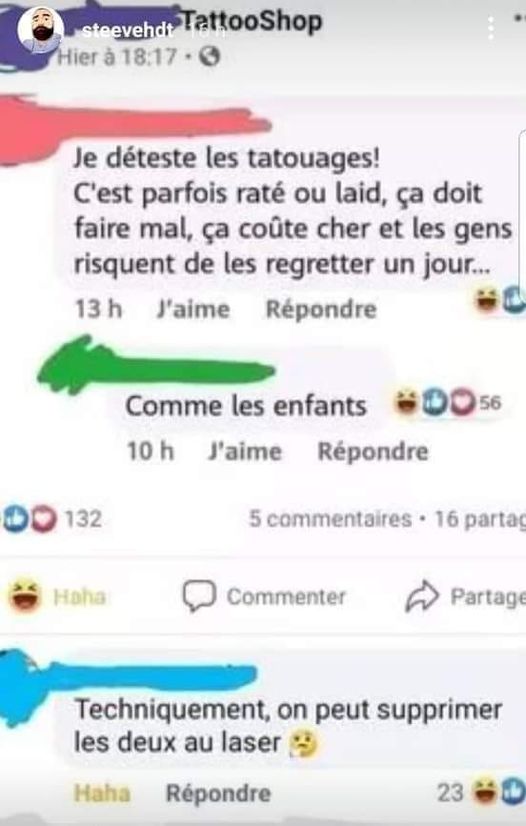Click the globe public-visibility icon
This screenshot has height=826, width=526.
[210, 56]
